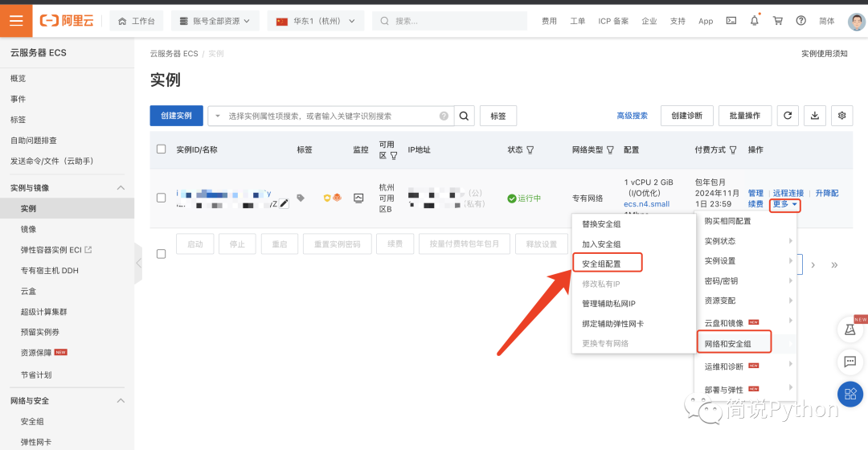
Task: Collapse Instances and Images sidebar section
Action: coord(121,188)
